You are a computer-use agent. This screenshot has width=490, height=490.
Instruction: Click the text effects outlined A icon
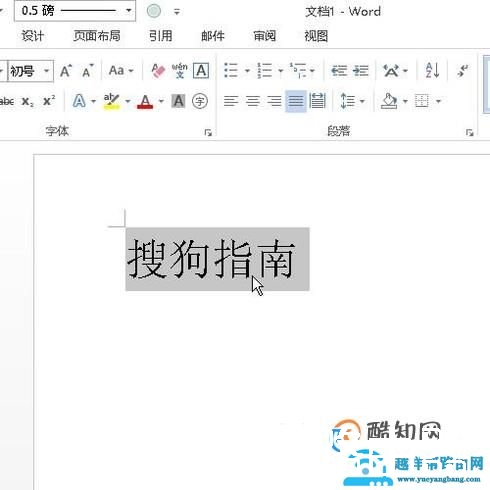pyautogui.click(x=79, y=101)
